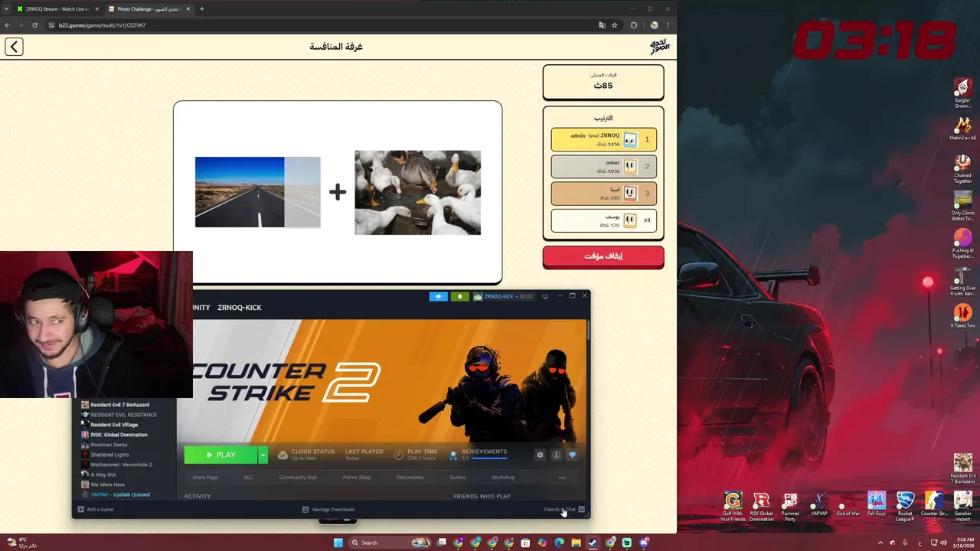Toggle the favorite heart icon in Steam
The image size is (980, 551).
tap(572, 455)
